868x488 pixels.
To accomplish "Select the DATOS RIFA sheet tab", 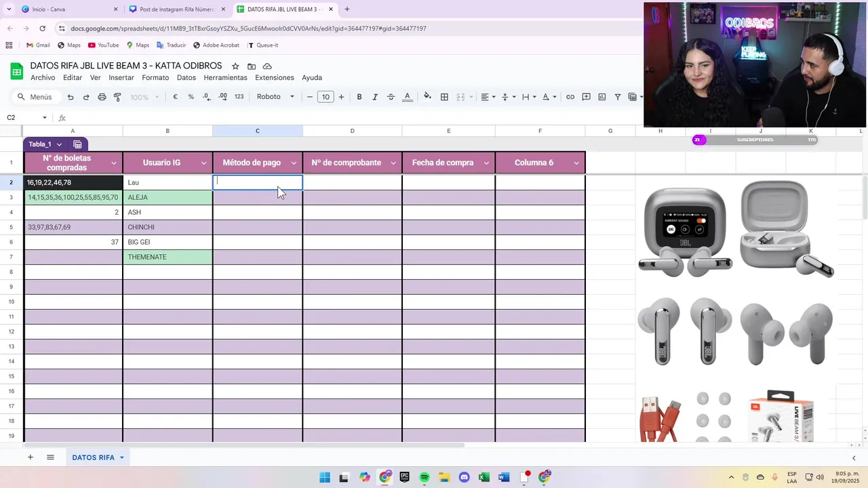I will (98, 457).
